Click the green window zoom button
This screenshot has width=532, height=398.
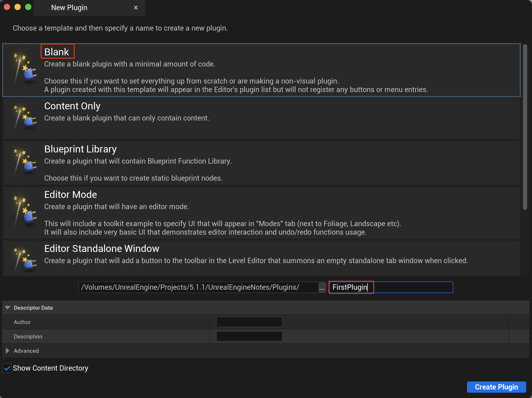pos(28,7)
